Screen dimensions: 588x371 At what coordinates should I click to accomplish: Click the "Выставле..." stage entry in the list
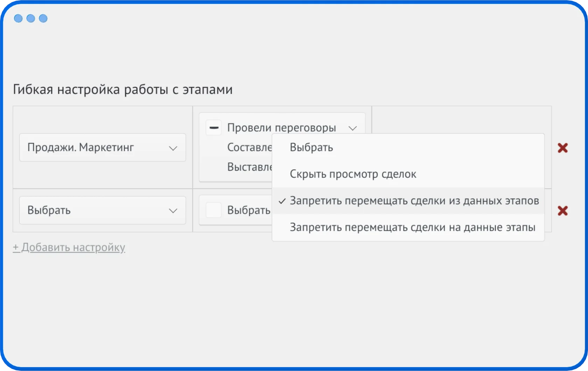click(250, 167)
